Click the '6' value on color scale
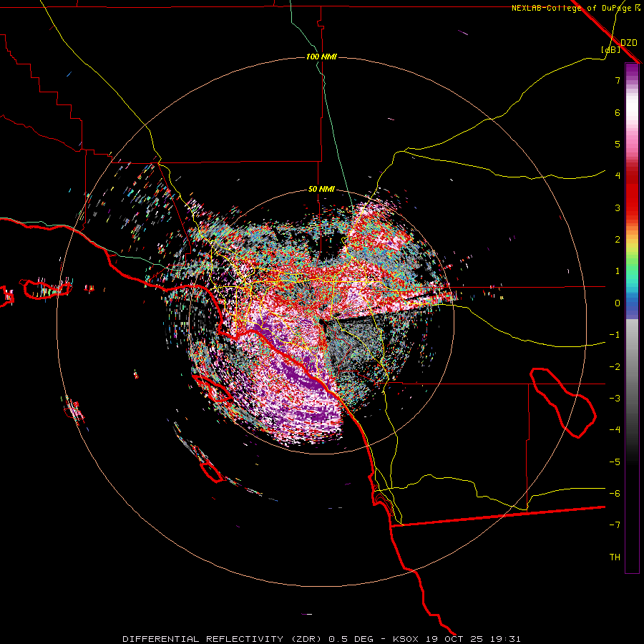644x644 pixels. 618,112
